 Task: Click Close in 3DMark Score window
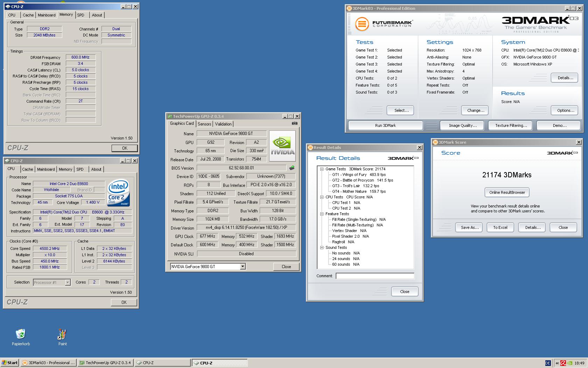click(x=563, y=227)
